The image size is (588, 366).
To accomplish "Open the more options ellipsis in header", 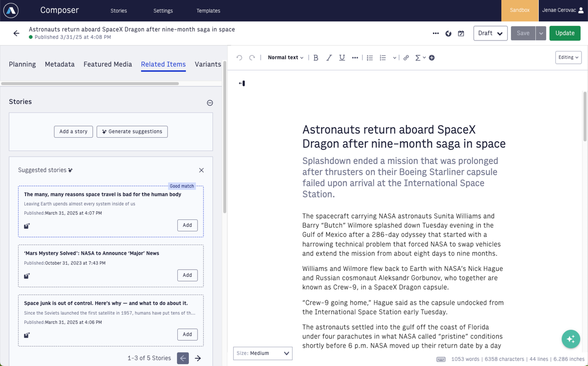I will coord(435,33).
